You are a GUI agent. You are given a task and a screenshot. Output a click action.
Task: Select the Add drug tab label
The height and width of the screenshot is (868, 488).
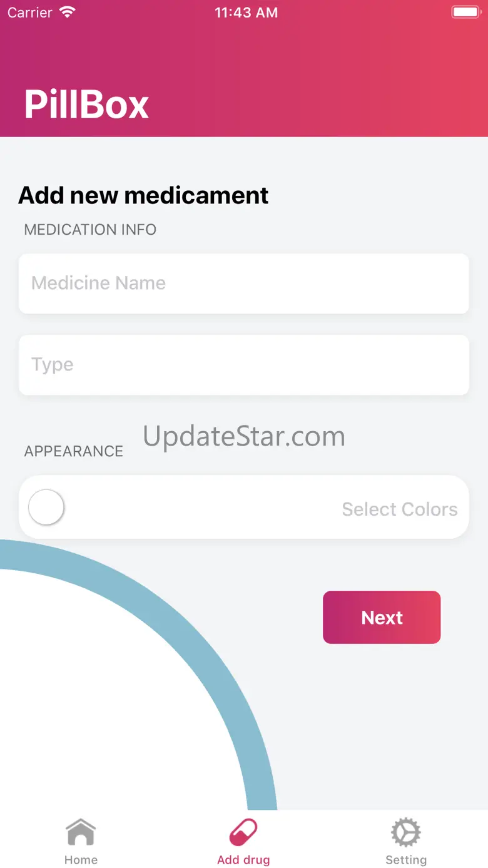[243, 860]
